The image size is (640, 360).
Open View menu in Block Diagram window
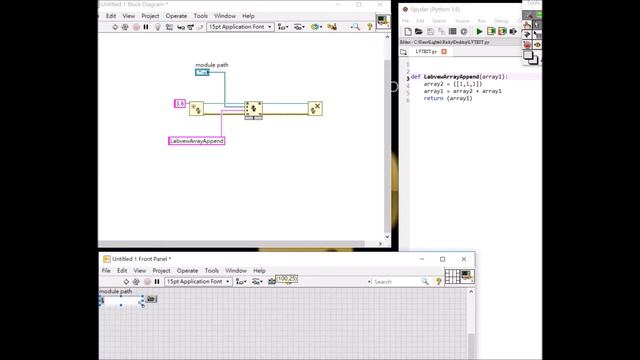point(129,16)
